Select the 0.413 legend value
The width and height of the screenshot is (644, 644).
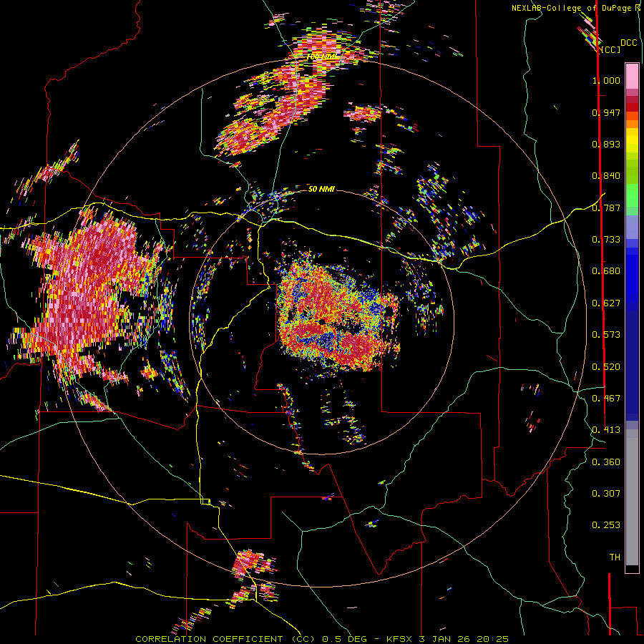coord(606,430)
